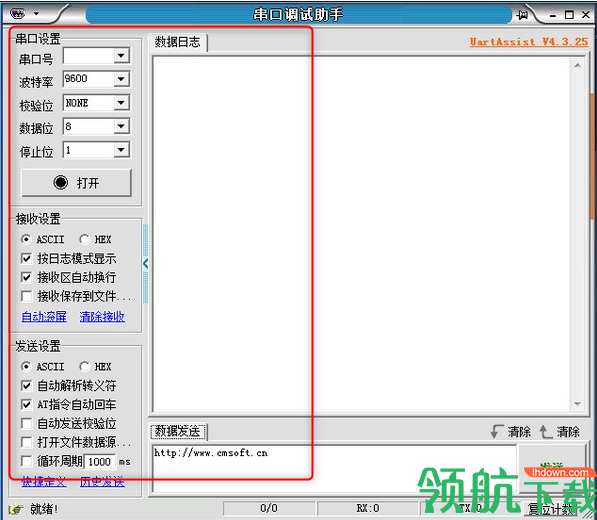Click the pin window icon in title bar
The width and height of the screenshot is (597, 520).
tap(522, 15)
